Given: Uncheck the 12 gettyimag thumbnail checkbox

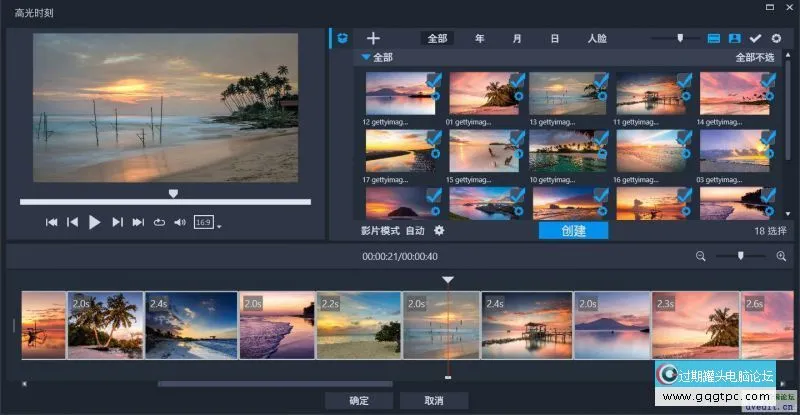Looking at the screenshot, I should click(433, 80).
